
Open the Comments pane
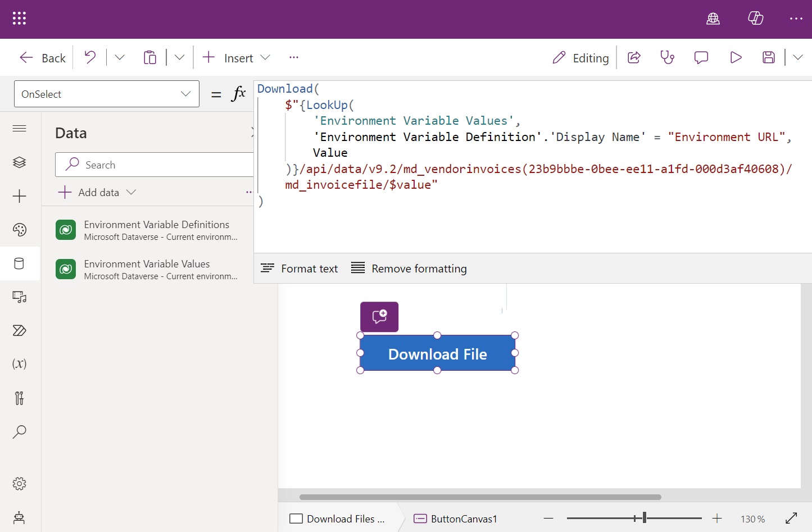(x=701, y=57)
